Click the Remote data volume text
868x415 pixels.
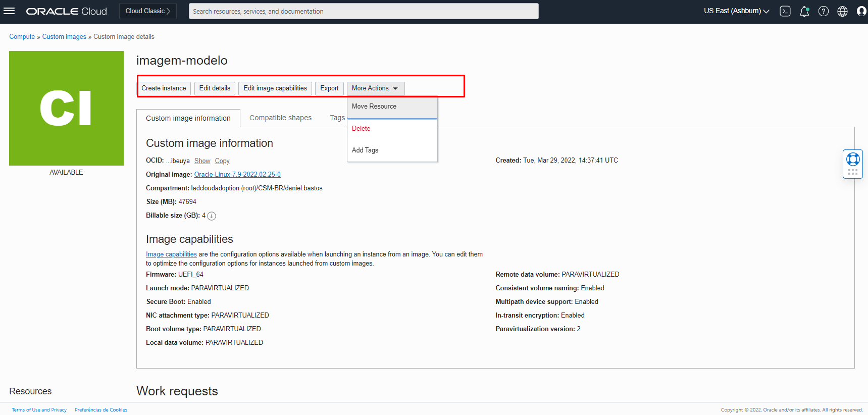click(x=557, y=275)
